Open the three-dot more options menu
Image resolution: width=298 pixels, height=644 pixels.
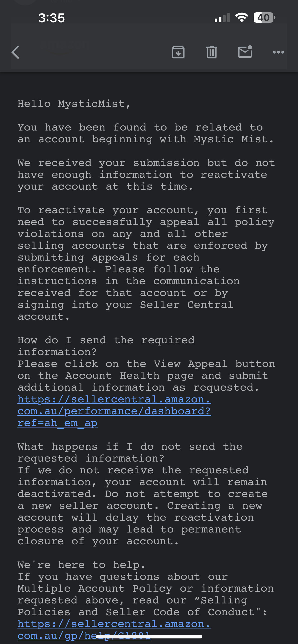(279, 52)
